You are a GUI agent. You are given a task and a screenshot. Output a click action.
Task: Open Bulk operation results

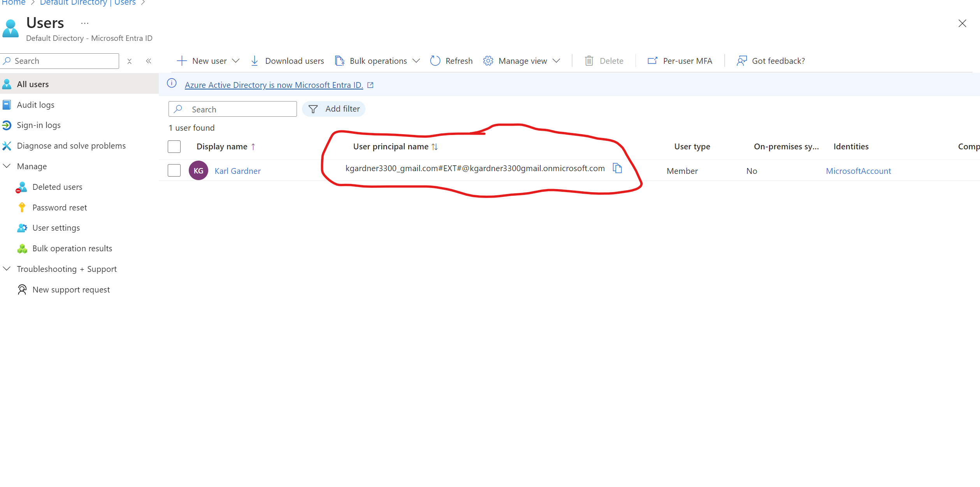[72, 249]
